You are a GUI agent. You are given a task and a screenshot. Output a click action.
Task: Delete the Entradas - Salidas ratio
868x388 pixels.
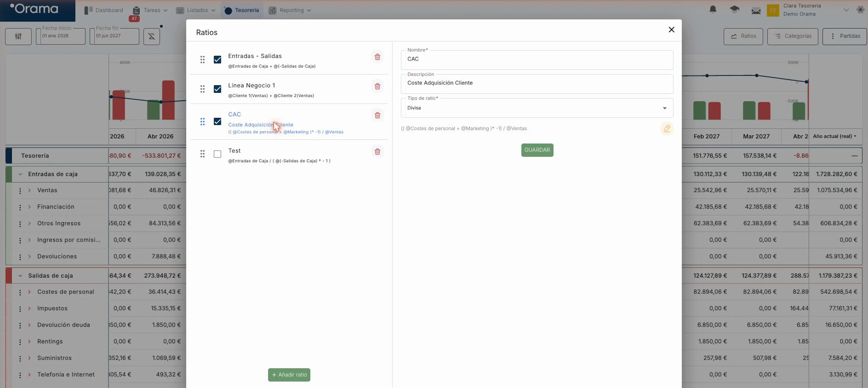point(377,57)
